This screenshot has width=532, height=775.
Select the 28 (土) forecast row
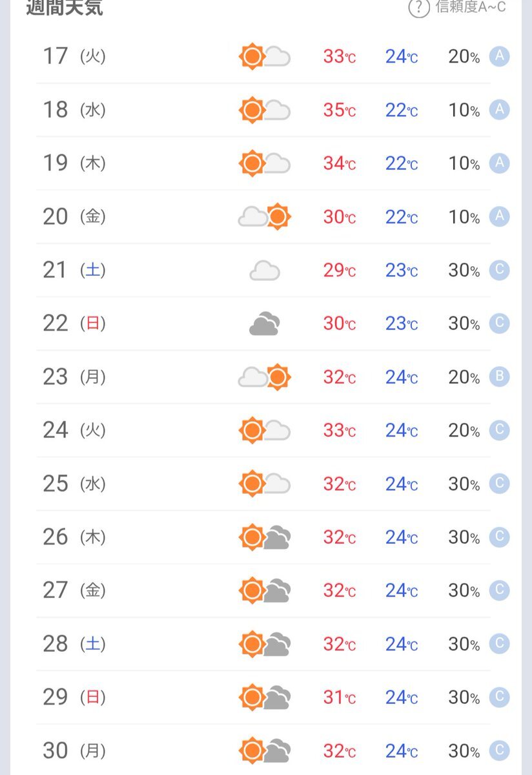[263, 645]
